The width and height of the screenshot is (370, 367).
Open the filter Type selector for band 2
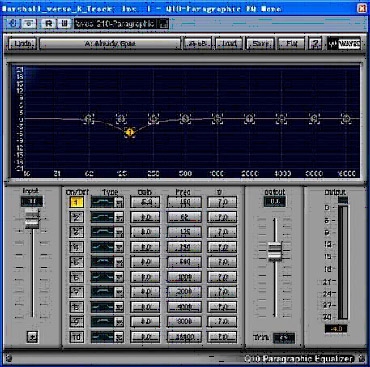[107, 217]
